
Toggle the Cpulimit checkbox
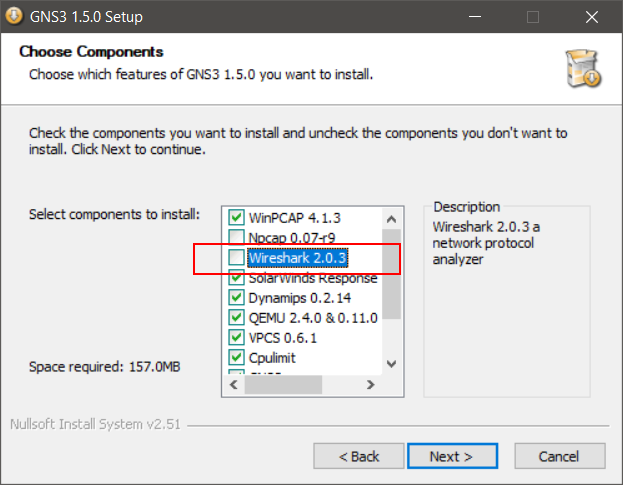[236, 357]
